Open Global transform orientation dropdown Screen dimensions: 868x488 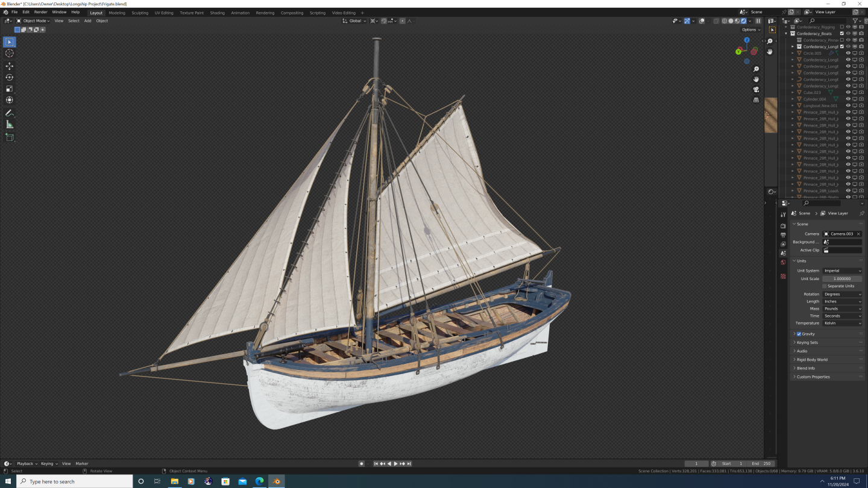pos(354,21)
